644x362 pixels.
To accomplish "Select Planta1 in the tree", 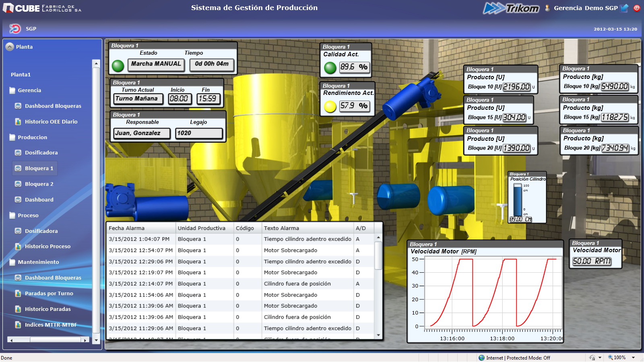I will (21, 75).
